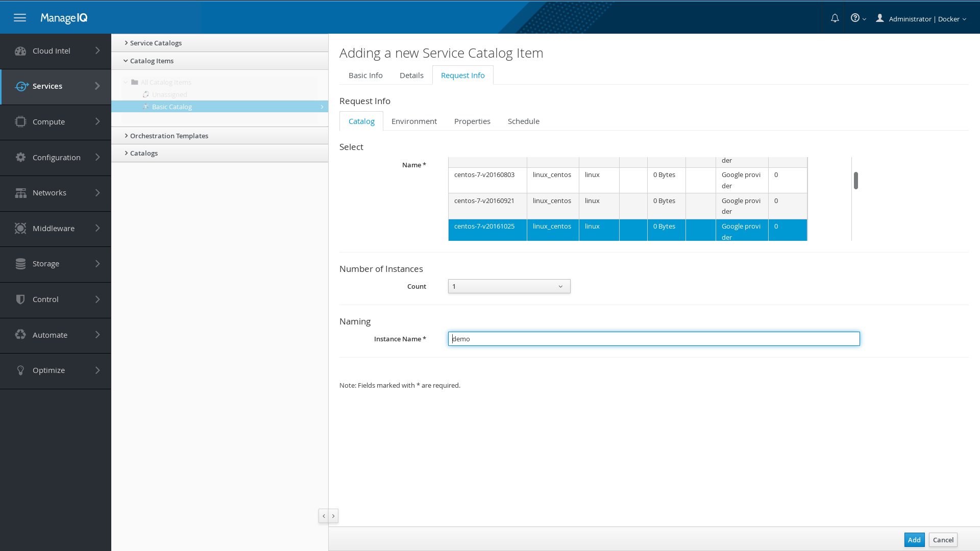Collapse the Catalog Items accordion
This screenshot has height=551, width=980.
220,61
